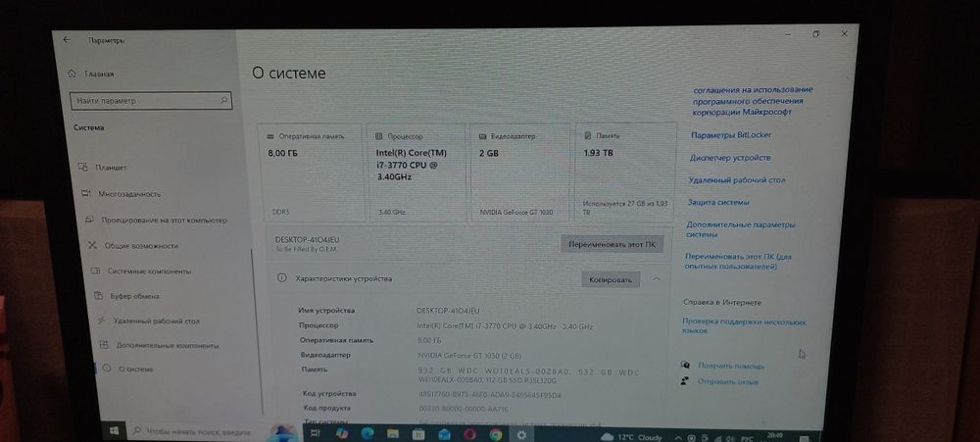Image resolution: width=980 pixels, height=442 pixels.
Task: Launch Copilot from the taskbar
Action: click(341, 432)
